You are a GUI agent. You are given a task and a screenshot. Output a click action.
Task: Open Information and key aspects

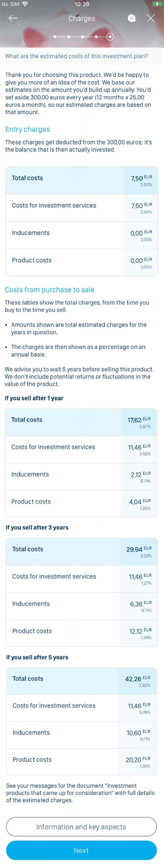click(x=82, y=827)
